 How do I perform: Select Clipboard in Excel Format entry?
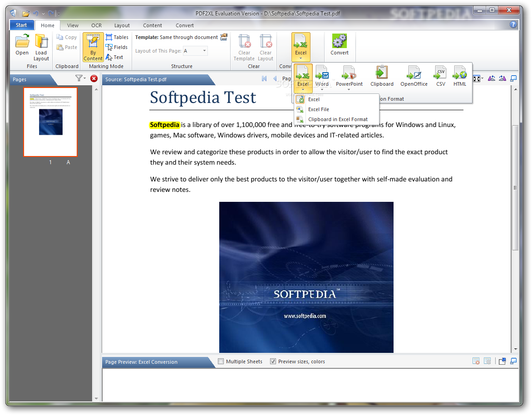coord(336,119)
